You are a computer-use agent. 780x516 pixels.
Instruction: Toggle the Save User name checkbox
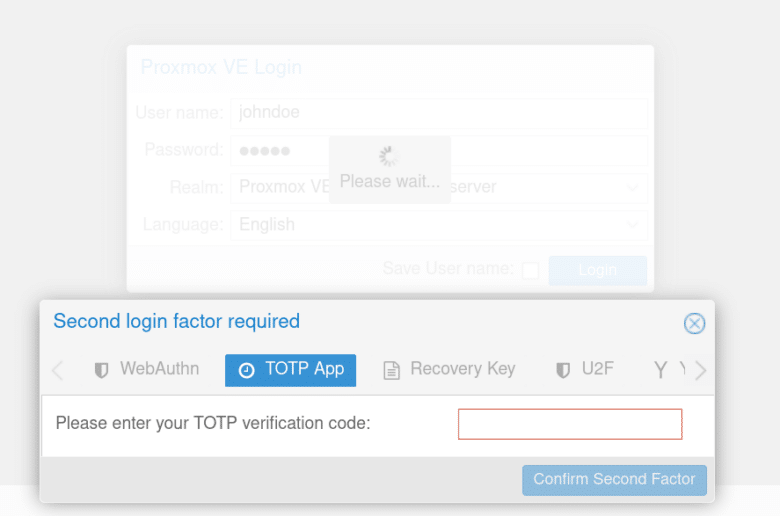click(530, 270)
